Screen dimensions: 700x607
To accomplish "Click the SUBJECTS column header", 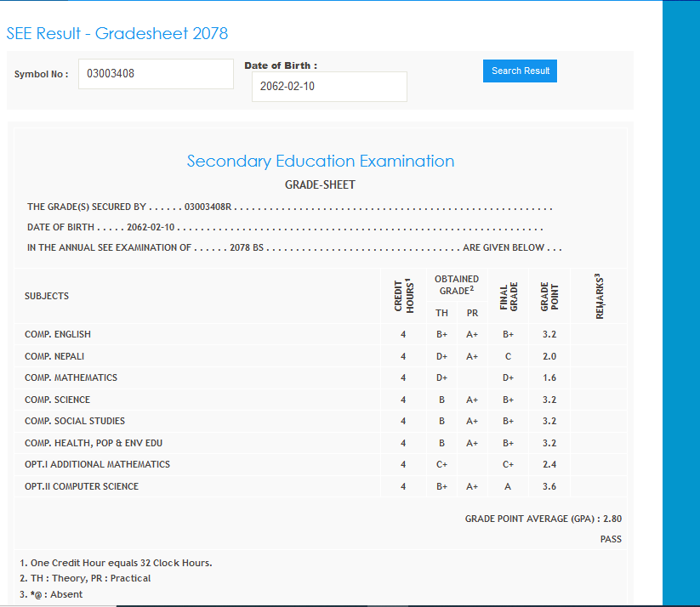I will click(47, 296).
